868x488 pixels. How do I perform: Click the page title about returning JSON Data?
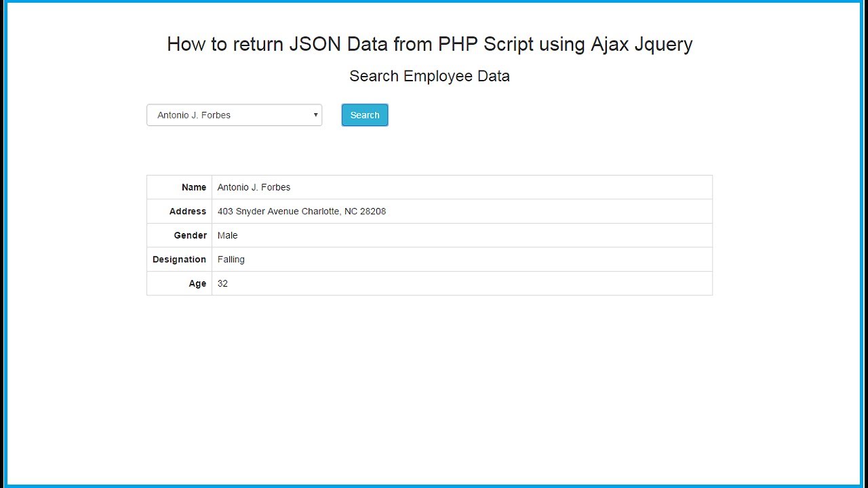click(429, 44)
